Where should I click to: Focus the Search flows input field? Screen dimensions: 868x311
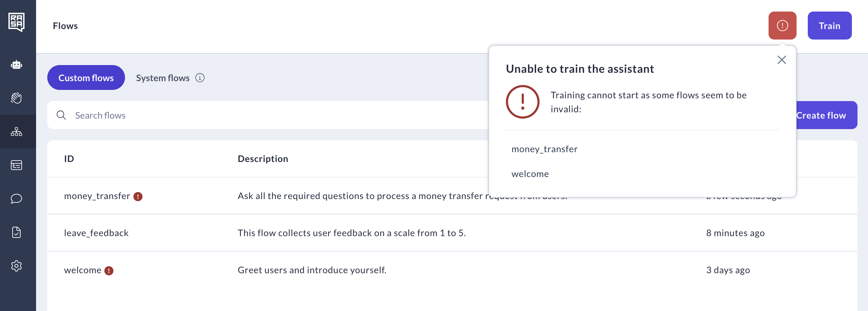coord(245,115)
